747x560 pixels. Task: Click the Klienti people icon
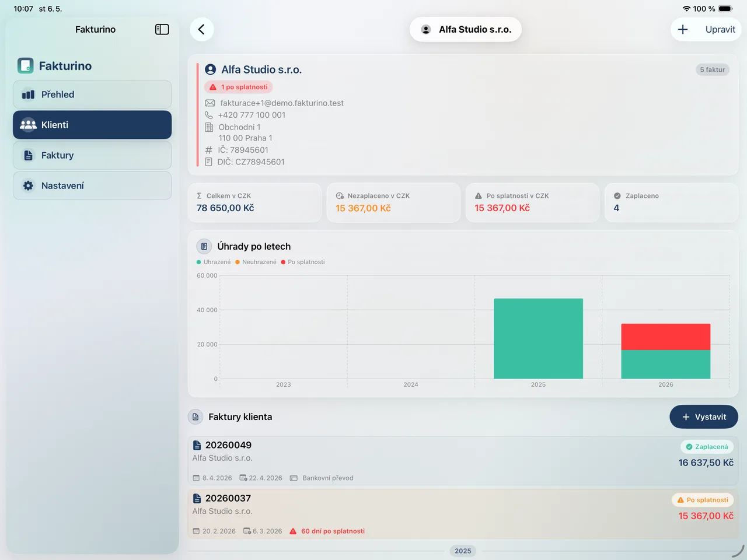point(28,125)
